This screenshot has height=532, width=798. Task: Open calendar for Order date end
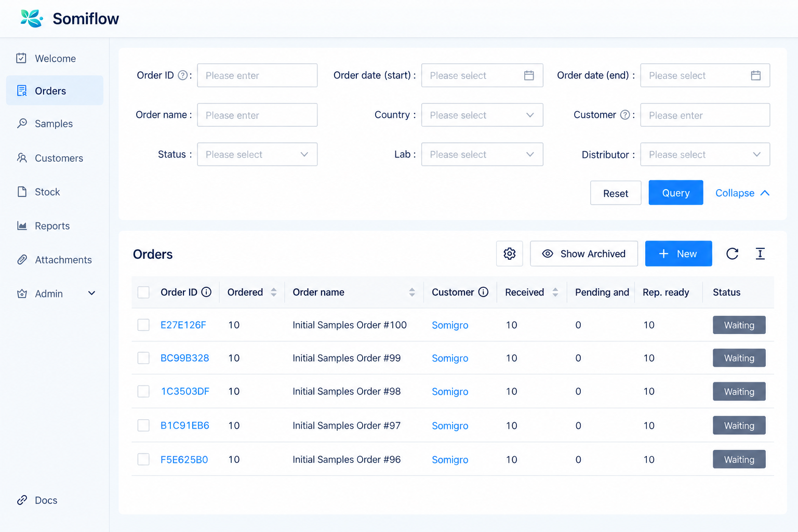756,75
